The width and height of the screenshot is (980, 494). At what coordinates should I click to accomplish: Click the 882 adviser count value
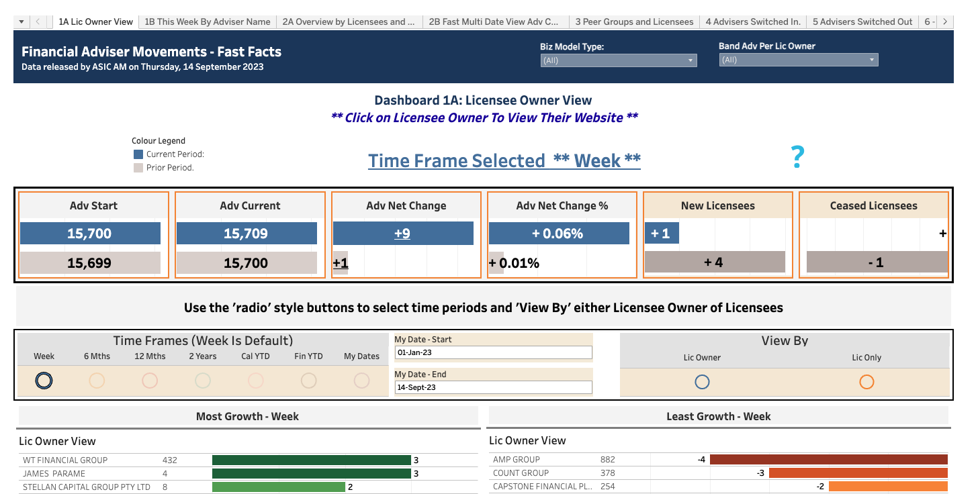(608, 460)
